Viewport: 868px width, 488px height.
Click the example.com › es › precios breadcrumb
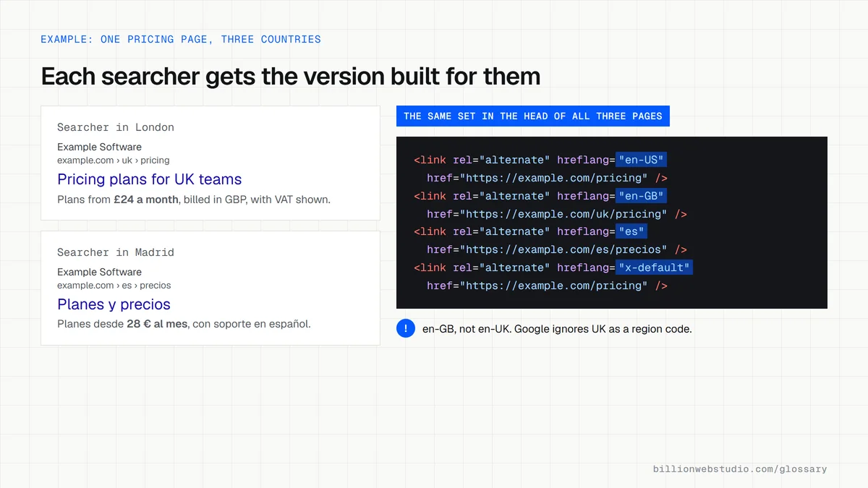[x=114, y=286]
